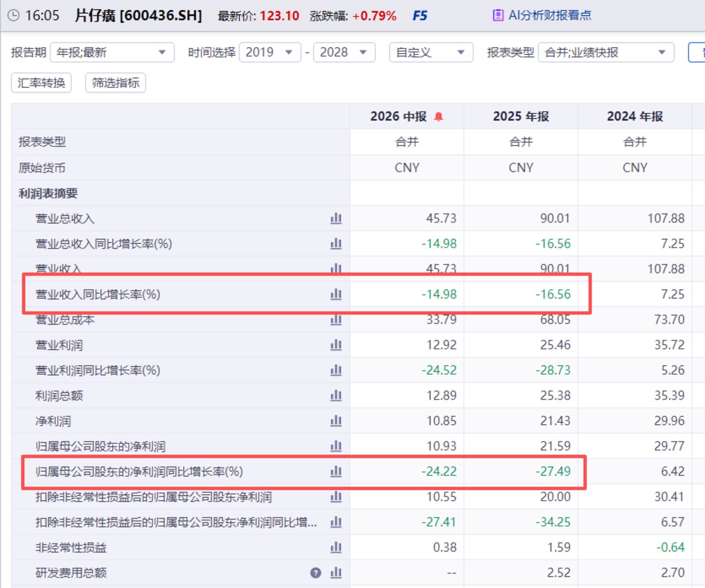Click the 非经常性损益 row label
Viewport: 705px width, 588px height.
pos(70,547)
